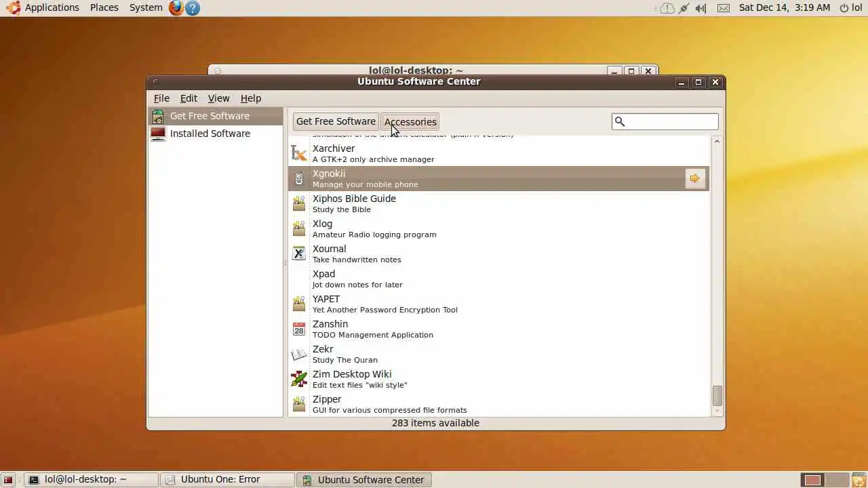Image resolution: width=868 pixels, height=488 pixels.
Task: Click the Xgnokii mobile phone icon
Action: pos(298,178)
